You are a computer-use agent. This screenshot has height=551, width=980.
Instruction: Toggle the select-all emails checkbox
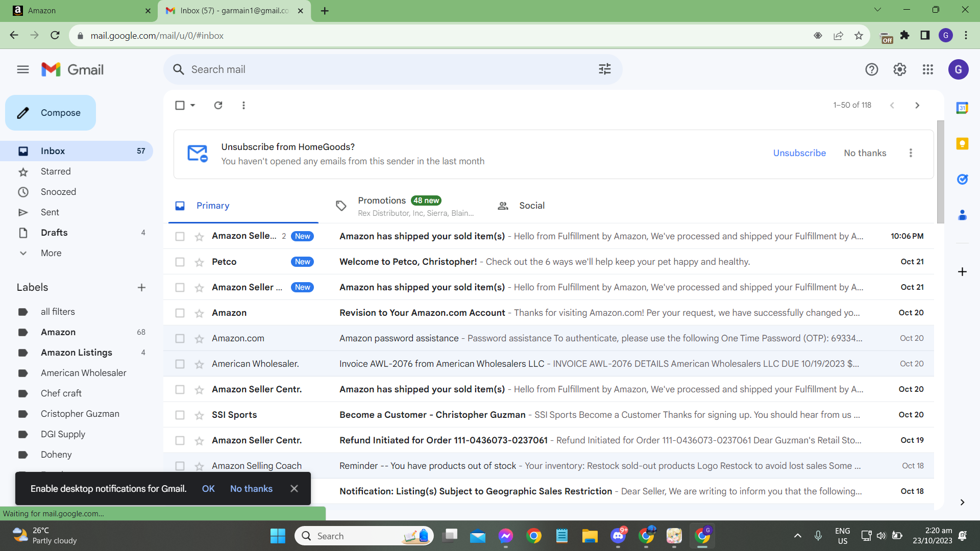tap(180, 105)
